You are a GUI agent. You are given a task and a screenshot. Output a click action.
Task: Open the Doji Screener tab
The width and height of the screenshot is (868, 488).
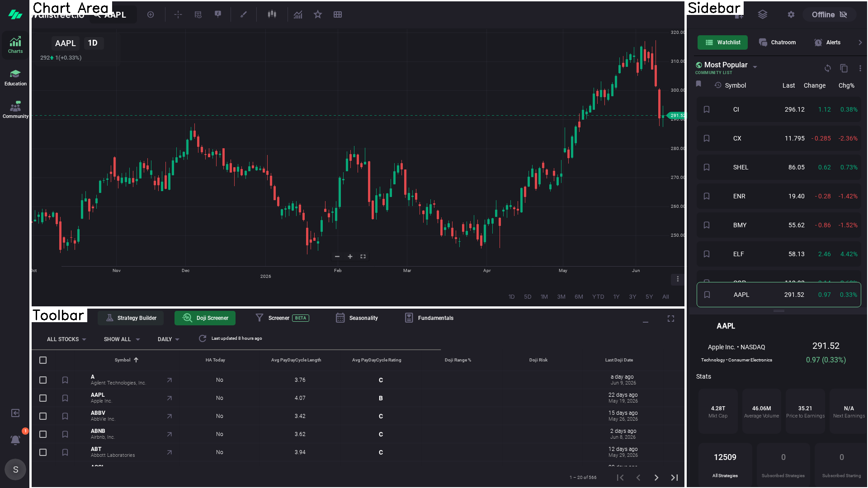click(x=205, y=318)
